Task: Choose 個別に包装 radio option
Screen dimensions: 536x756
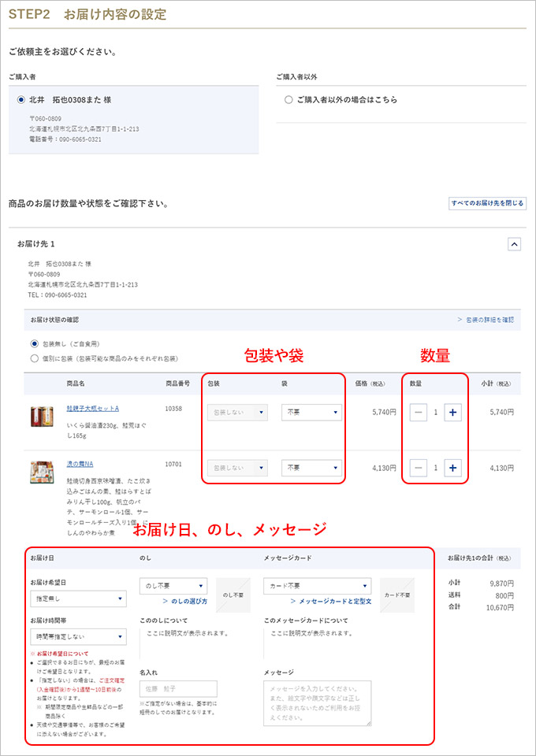Action: click(x=35, y=358)
